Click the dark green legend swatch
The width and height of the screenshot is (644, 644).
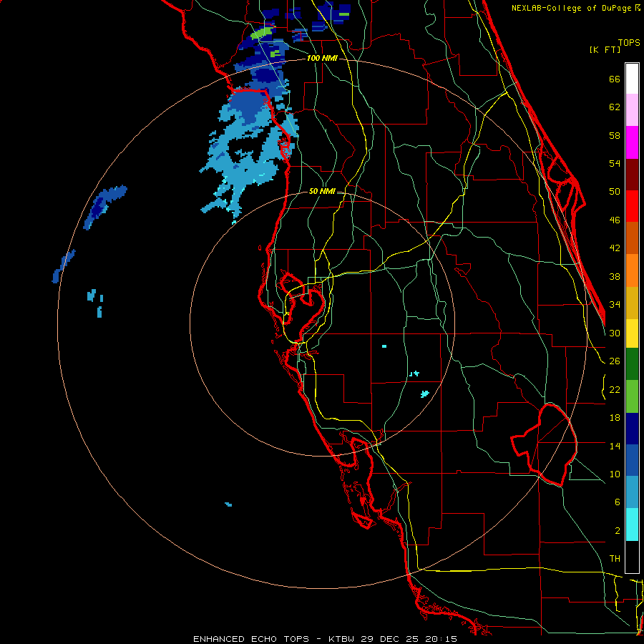pyautogui.click(x=632, y=364)
